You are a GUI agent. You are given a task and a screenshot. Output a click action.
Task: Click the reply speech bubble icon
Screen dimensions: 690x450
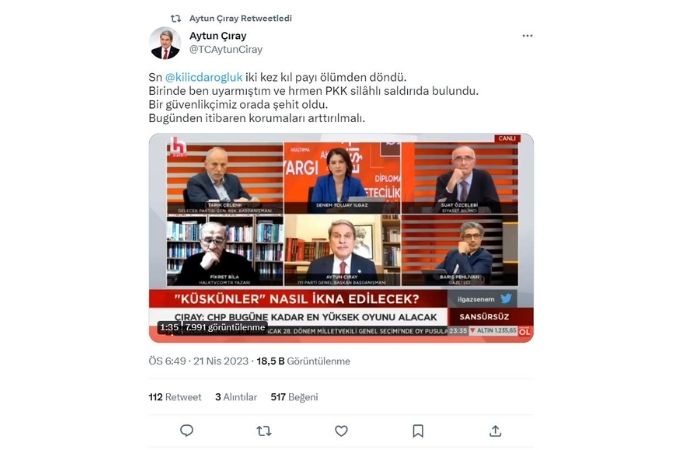coord(187,430)
